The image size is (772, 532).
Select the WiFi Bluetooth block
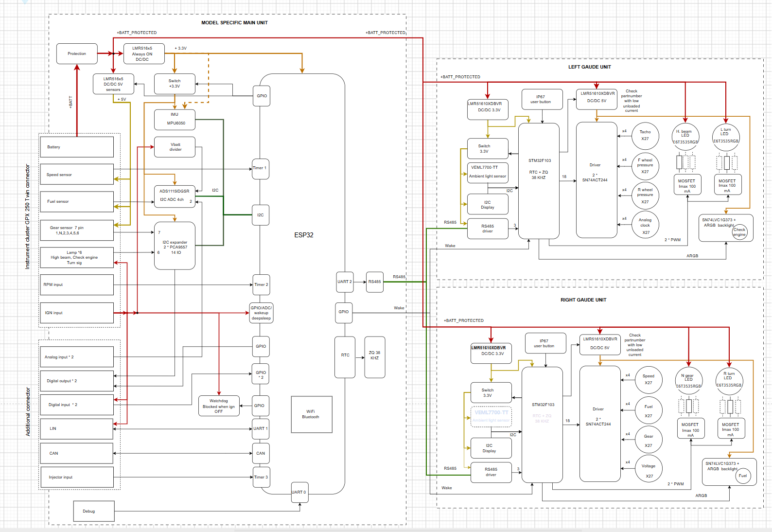(311, 414)
